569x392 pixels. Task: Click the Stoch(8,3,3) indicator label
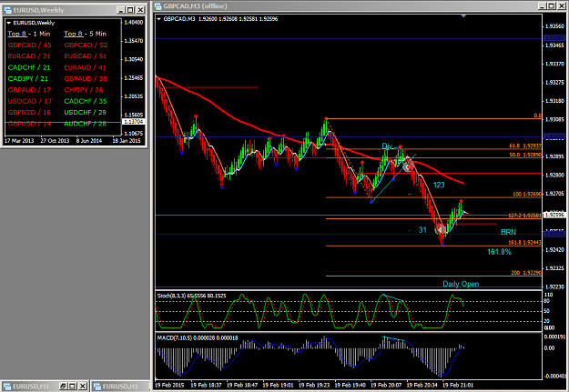(191, 296)
